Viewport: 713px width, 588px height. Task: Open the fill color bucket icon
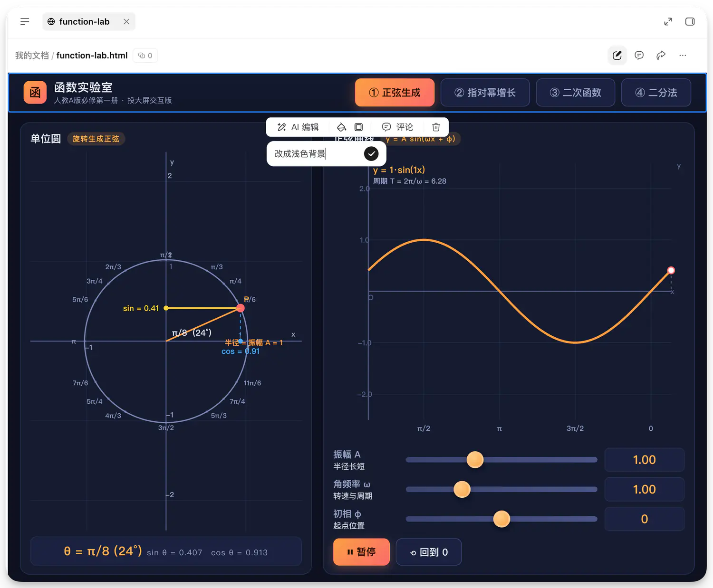(341, 127)
